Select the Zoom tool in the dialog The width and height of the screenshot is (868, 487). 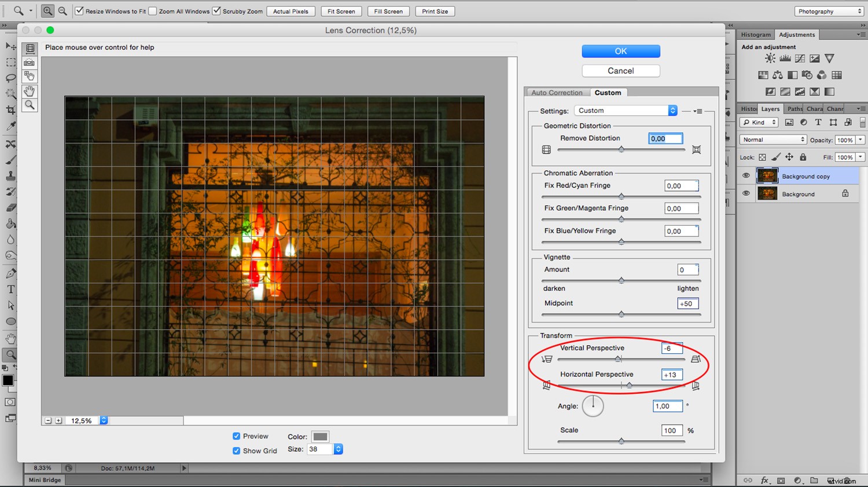point(30,105)
